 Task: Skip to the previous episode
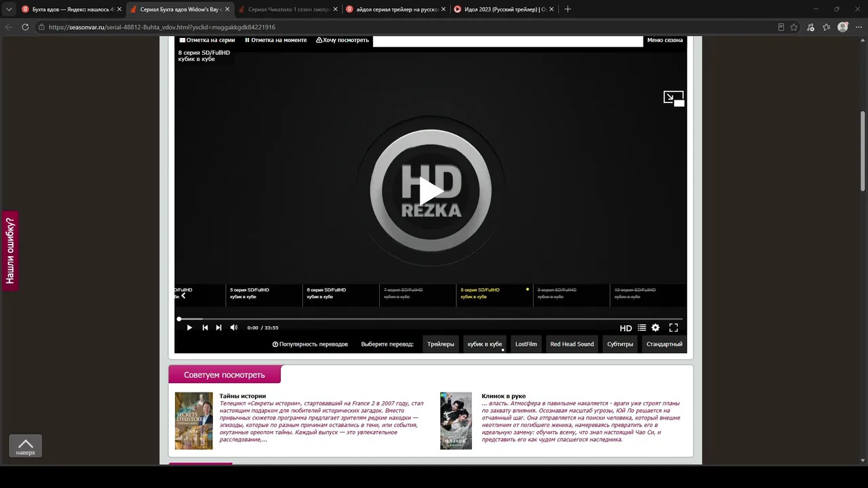click(205, 327)
